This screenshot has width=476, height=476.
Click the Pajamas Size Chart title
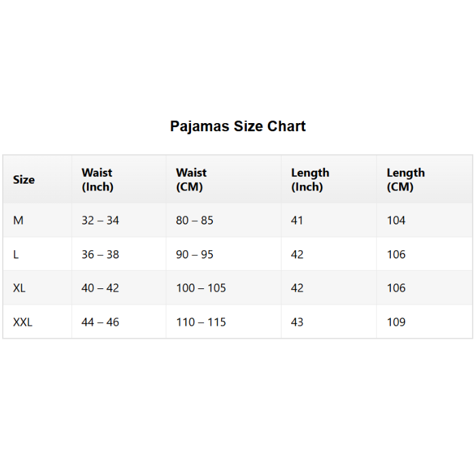click(x=238, y=126)
